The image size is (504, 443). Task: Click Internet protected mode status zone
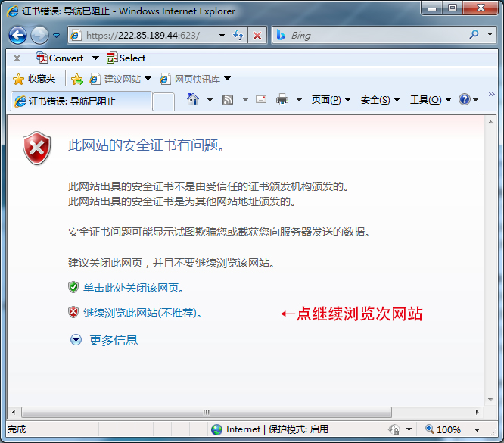269,429
